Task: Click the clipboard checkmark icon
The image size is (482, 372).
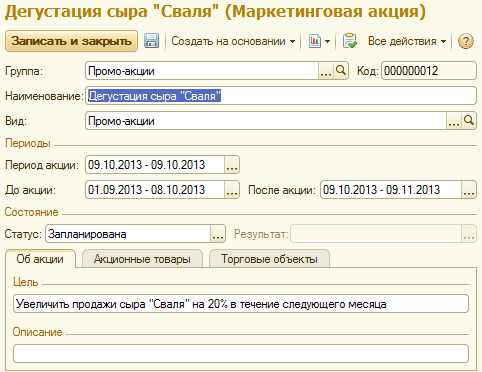Action: [350, 41]
